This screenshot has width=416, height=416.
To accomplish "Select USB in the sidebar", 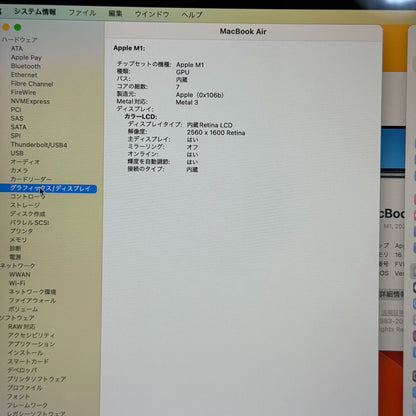I will [17, 153].
